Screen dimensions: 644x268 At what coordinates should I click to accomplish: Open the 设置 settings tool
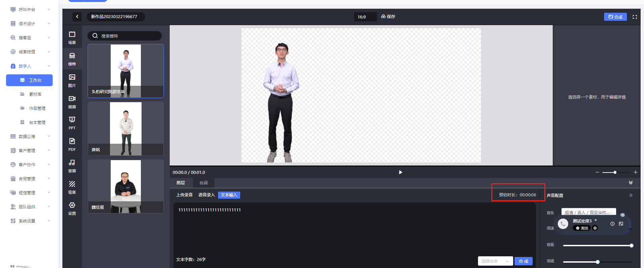click(72, 208)
